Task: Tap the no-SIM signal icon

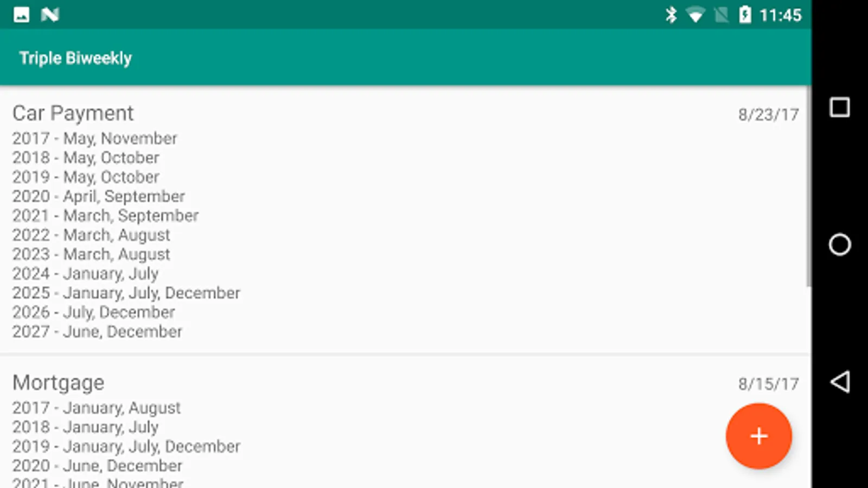Action: [x=721, y=15]
